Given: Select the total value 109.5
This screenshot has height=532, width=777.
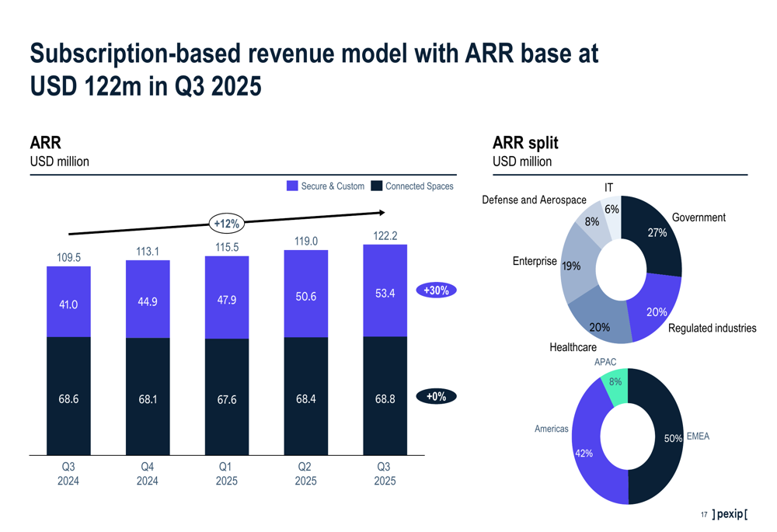Looking at the screenshot, I should pyautogui.click(x=68, y=258).
